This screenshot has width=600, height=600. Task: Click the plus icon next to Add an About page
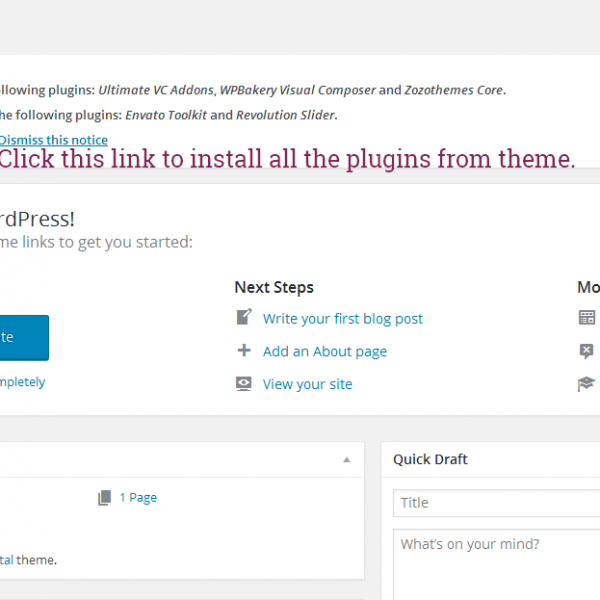tap(243, 351)
